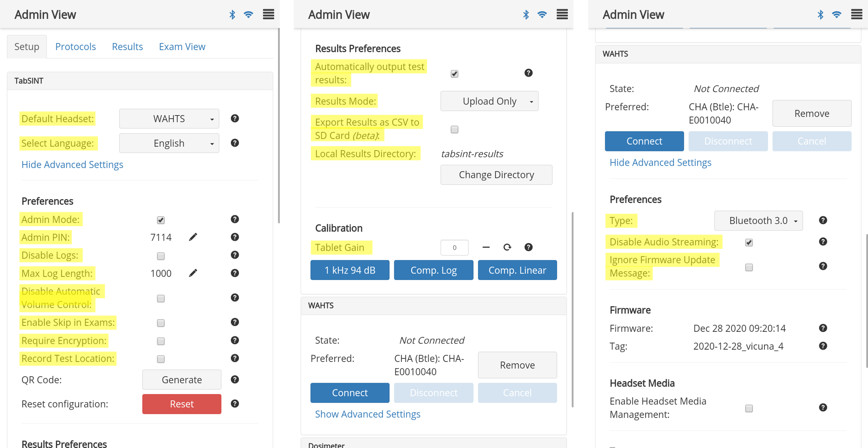Open the hamburger menu in left panel

[268, 15]
